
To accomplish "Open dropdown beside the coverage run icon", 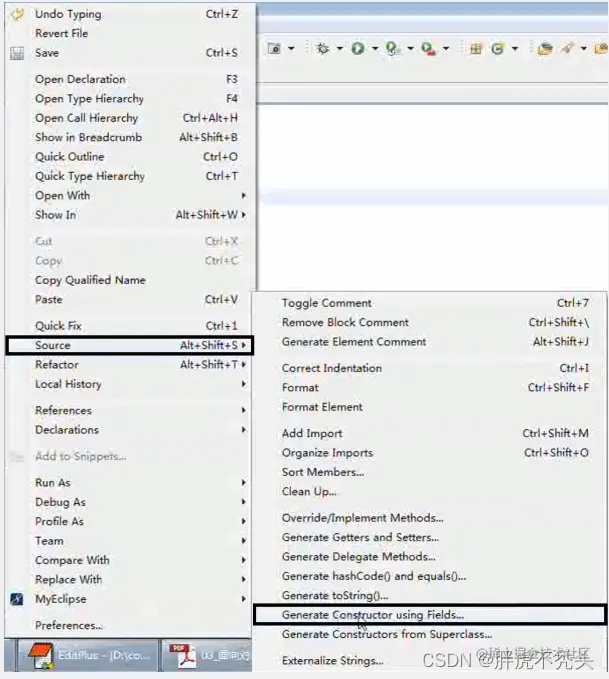I will point(410,48).
